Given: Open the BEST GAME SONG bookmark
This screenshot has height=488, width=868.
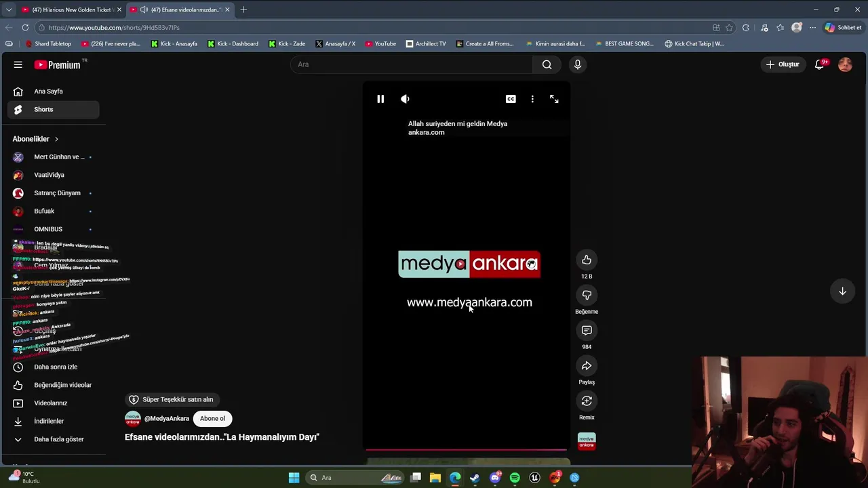Looking at the screenshot, I should point(624,44).
